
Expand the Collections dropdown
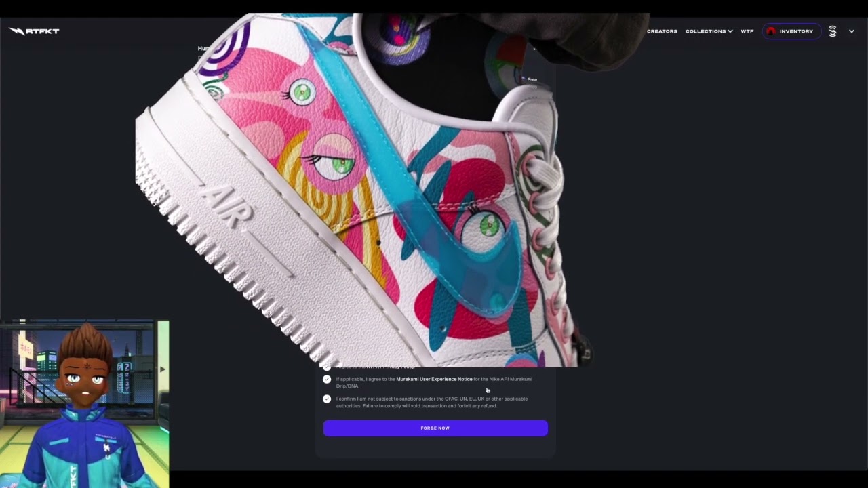tap(709, 31)
